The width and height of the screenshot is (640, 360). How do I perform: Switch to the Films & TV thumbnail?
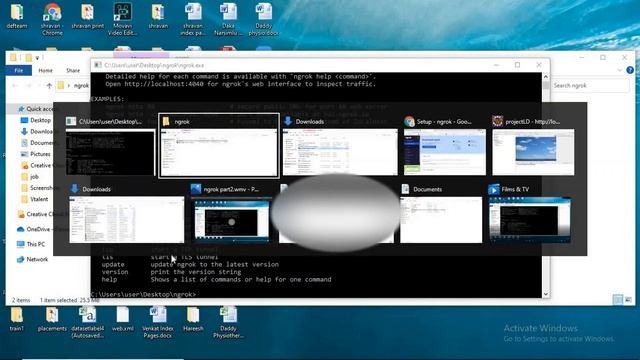coord(530,213)
